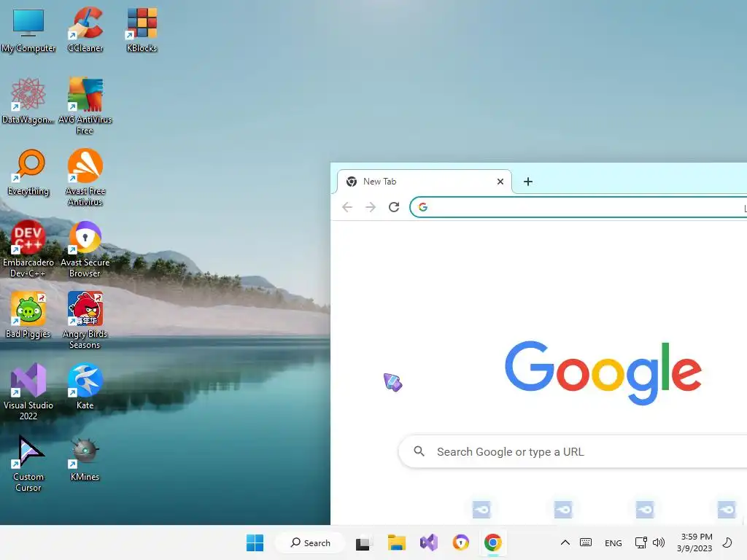Image resolution: width=747 pixels, height=560 pixels.
Task: Click the magnifier icon in Google search box
Action: click(419, 451)
